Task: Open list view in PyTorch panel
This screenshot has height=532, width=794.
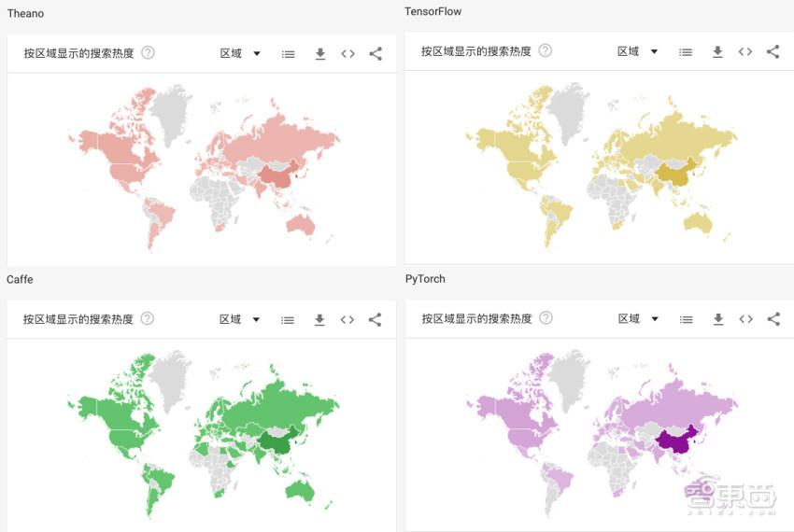Action: [x=686, y=319]
